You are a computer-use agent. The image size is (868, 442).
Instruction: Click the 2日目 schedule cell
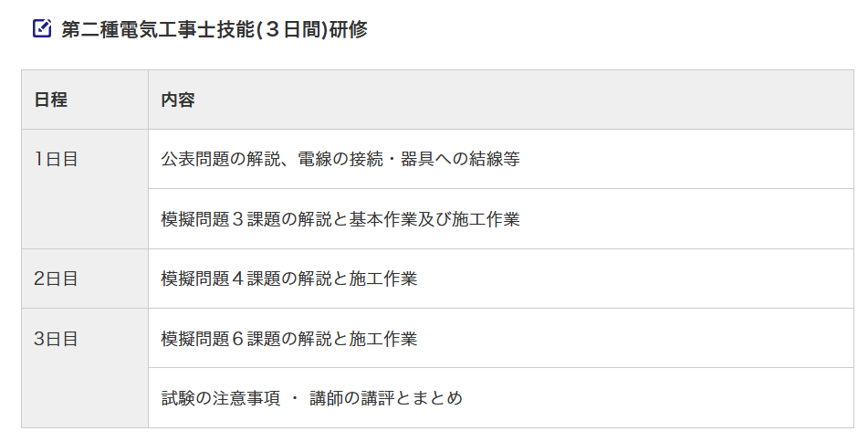(56, 279)
